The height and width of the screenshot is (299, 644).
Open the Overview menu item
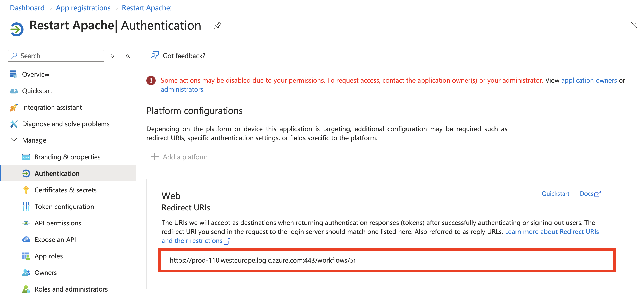click(36, 74)
